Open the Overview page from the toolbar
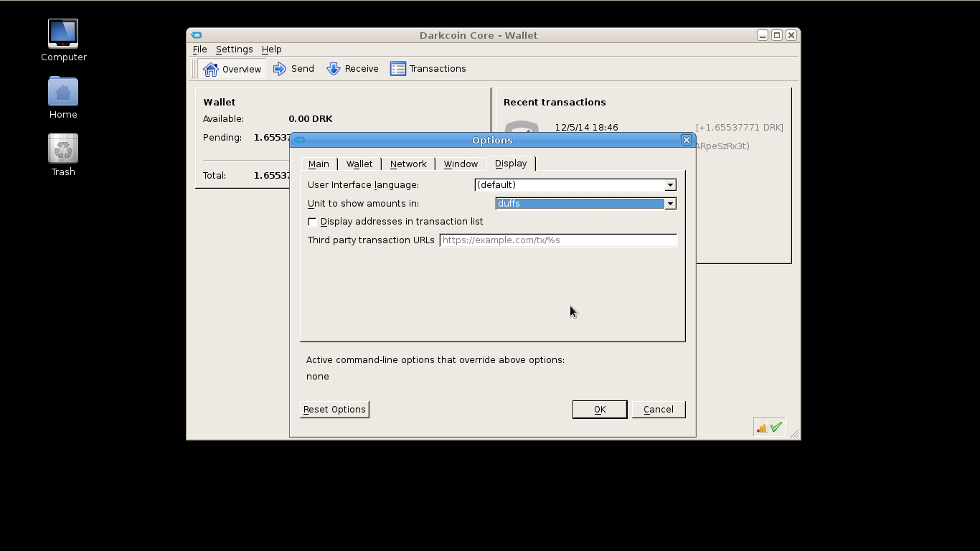 pos(232,69)
